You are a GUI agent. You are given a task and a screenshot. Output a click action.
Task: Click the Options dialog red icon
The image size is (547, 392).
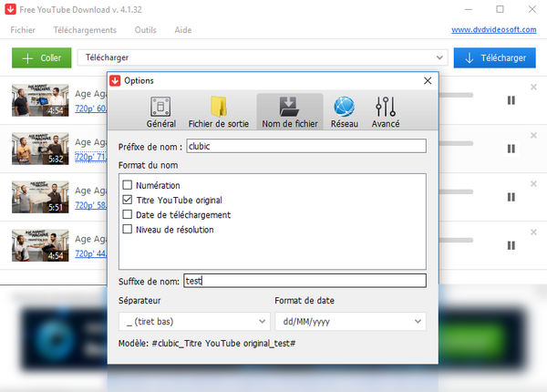tap(115, 80)
